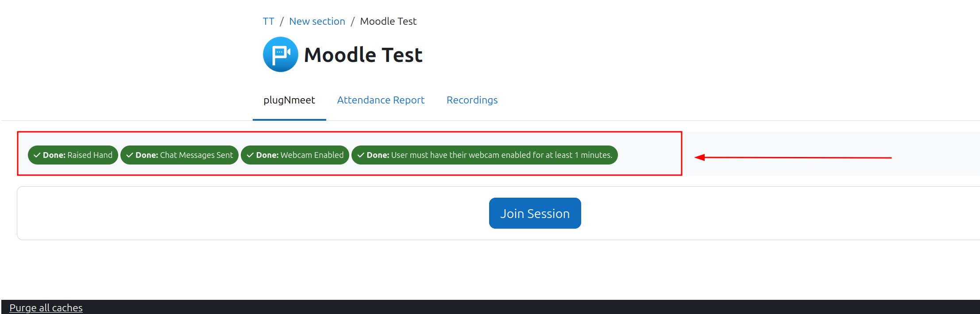Screen dimensions: 980x314
Task: Click the Join Session button
Action: (535, 213)
